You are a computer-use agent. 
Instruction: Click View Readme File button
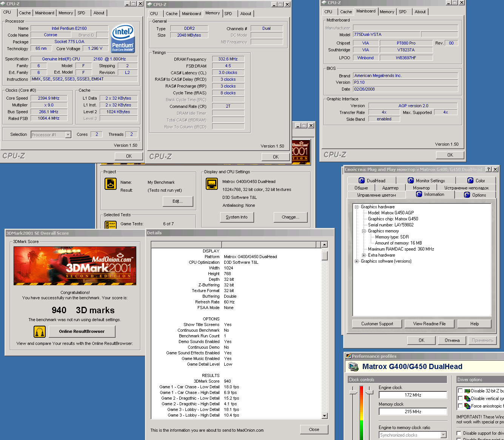click(429, 324)
